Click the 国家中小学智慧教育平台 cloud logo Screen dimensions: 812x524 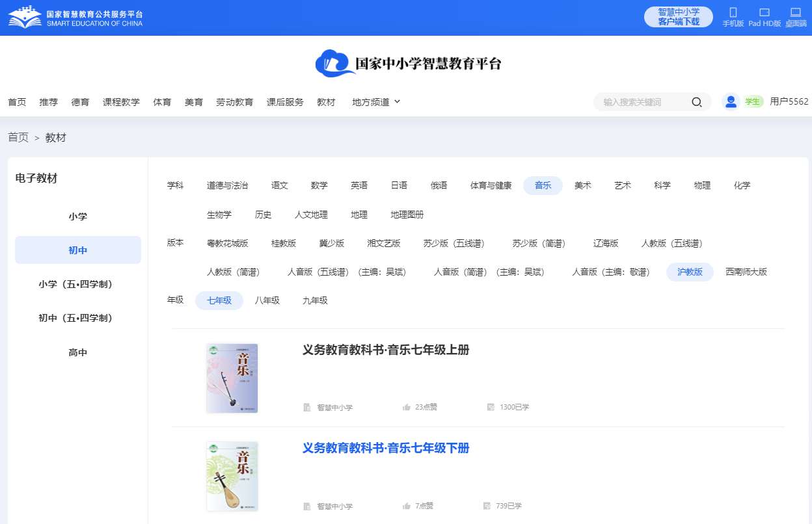click(408, 64)
